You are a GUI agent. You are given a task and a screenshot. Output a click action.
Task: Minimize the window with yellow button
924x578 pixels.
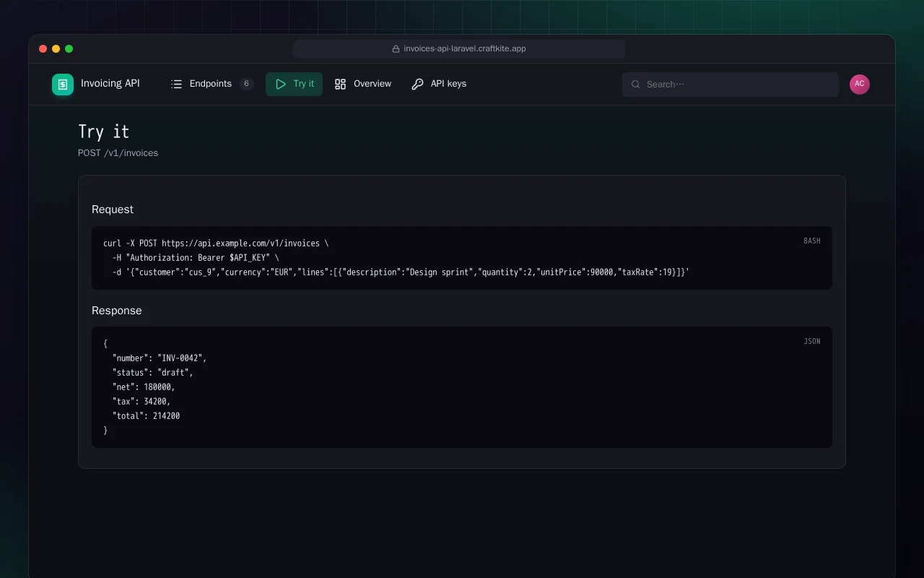pyautogui.click(x=56, y=49)
